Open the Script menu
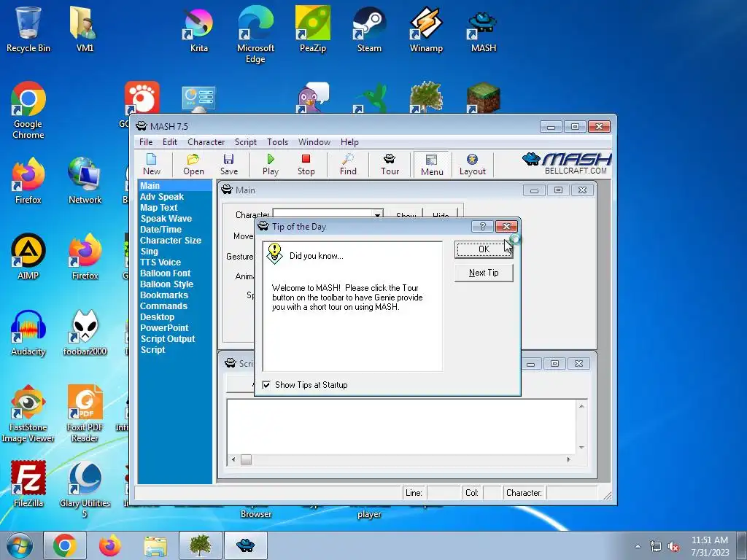Image resolution: width=747 pixels, height=560 pixels. tap(245, 142)
